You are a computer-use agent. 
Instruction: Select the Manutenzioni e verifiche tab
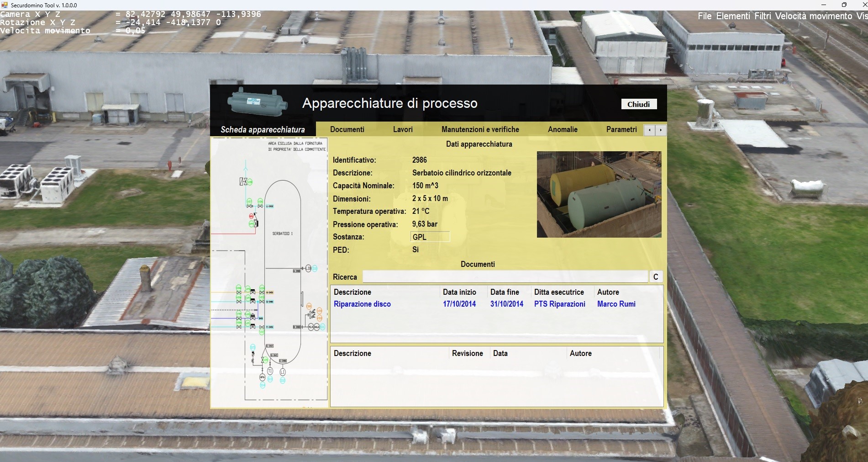[480, 129]
